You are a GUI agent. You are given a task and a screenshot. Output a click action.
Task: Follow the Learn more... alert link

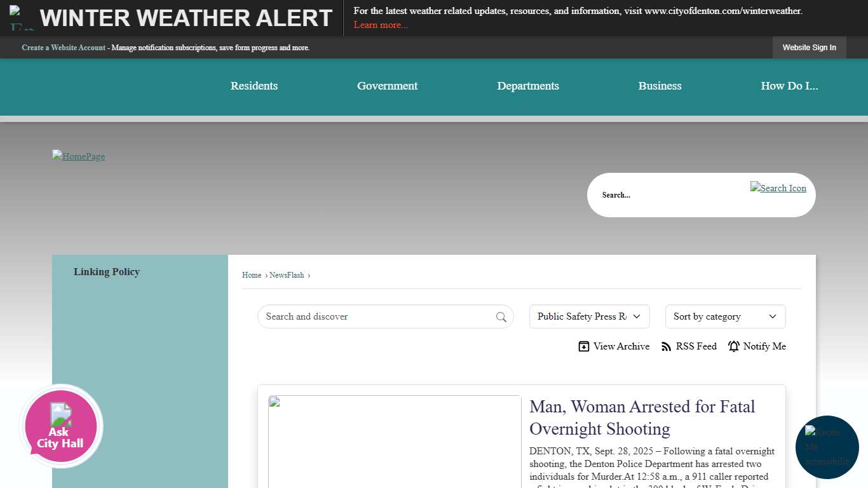[x=381, y=25]
